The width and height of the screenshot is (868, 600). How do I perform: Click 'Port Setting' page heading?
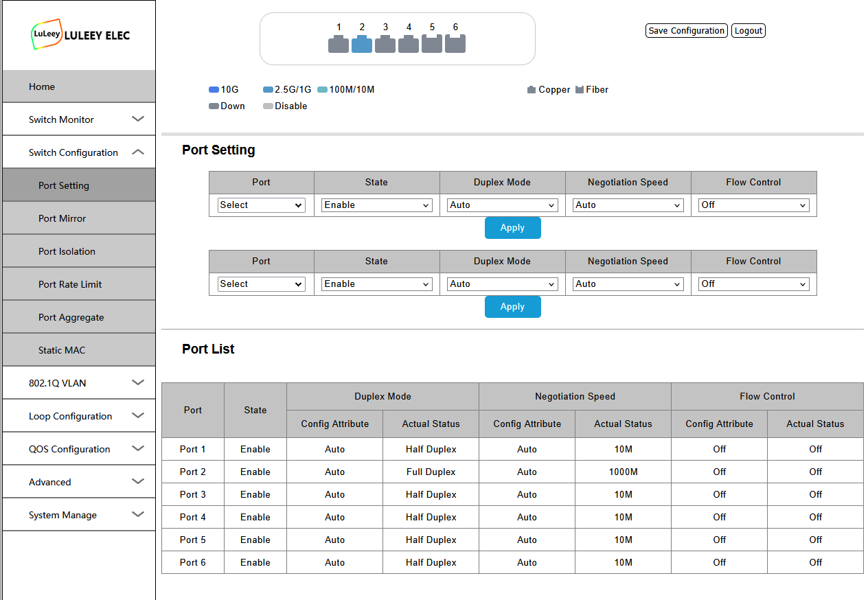218,150
